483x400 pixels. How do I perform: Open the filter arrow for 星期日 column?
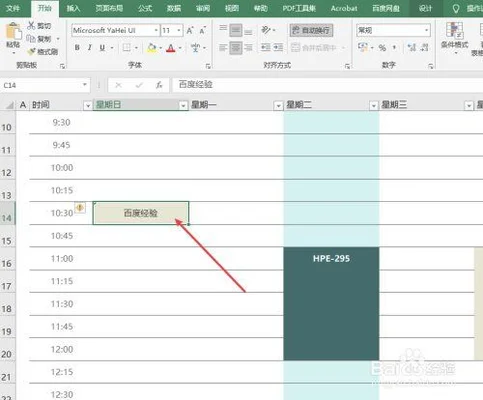click(183, 106)
